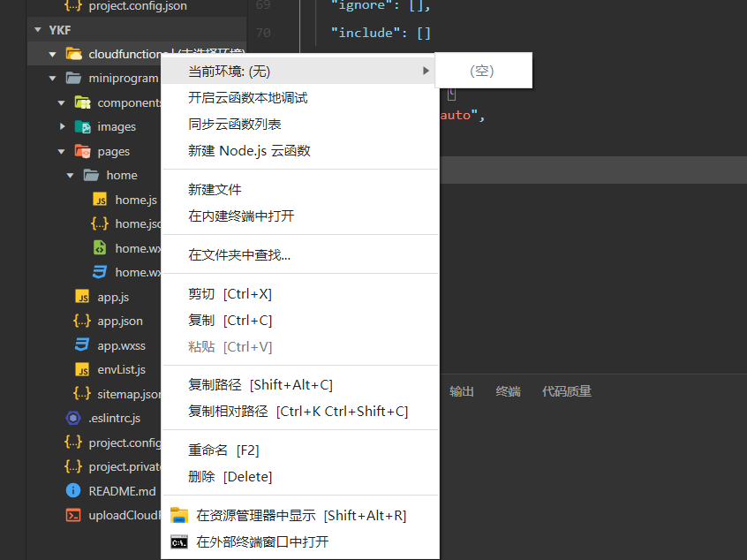Choose 复制相对路径 menu entry

pyautogui.click(x=300, y=411)
